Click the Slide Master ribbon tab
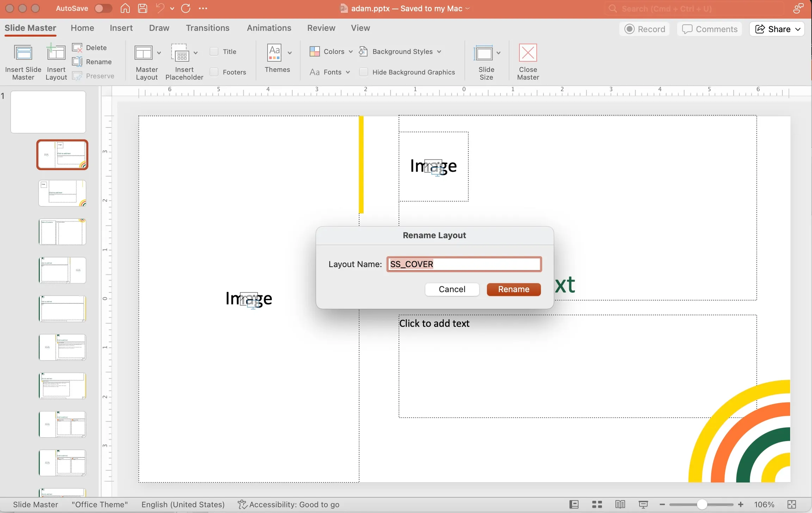The width and height of the screenshot is (812, 513). coord(30,28)
